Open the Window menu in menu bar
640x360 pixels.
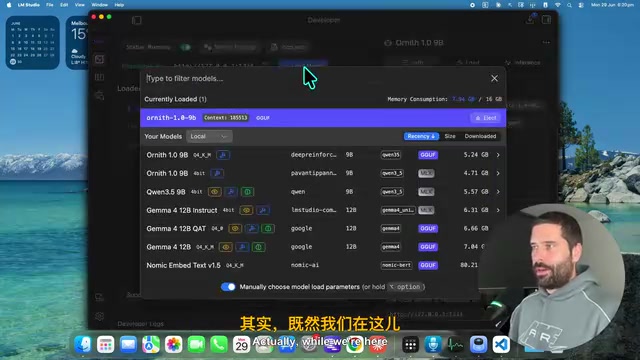point(99,5)
